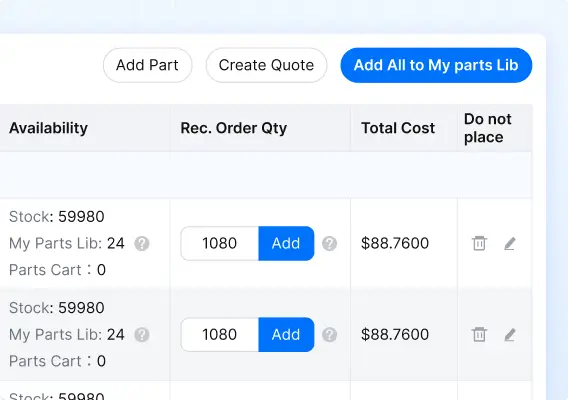Edit second part row with pencil icon

[x=510, y=335]
